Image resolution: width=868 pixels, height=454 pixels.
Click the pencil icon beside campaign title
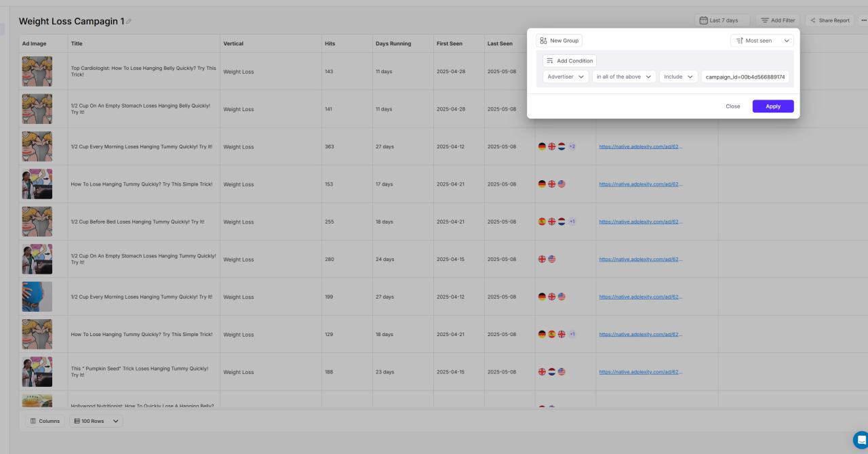point(129,22)
